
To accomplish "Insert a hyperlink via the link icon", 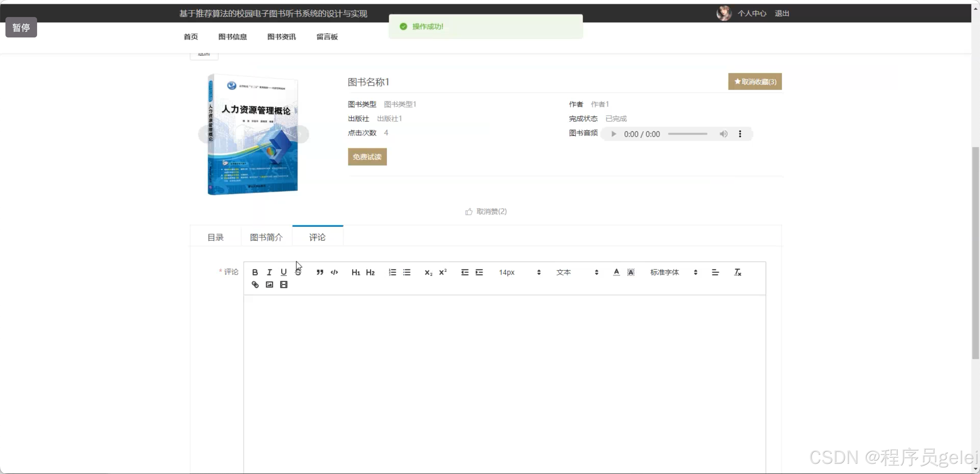I will pos(255,285).
